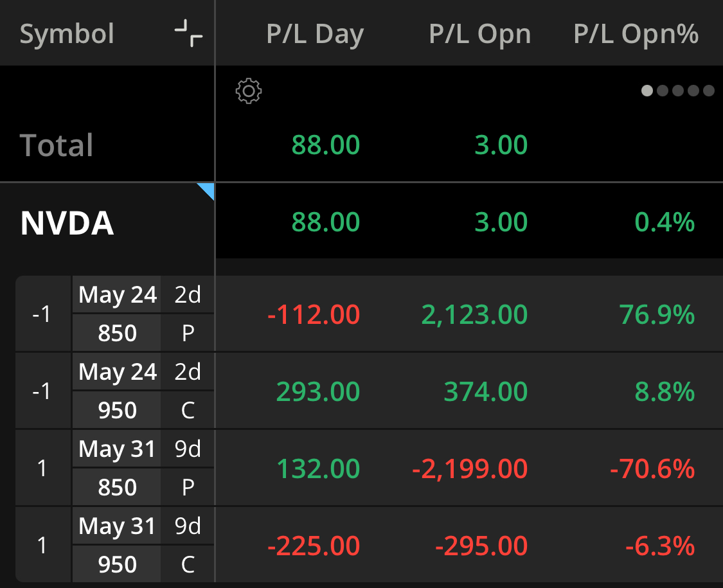The height and width of the screenshot is (588, 723).
Task: Sort by the Symbol column header
Action: coord(67,33)
